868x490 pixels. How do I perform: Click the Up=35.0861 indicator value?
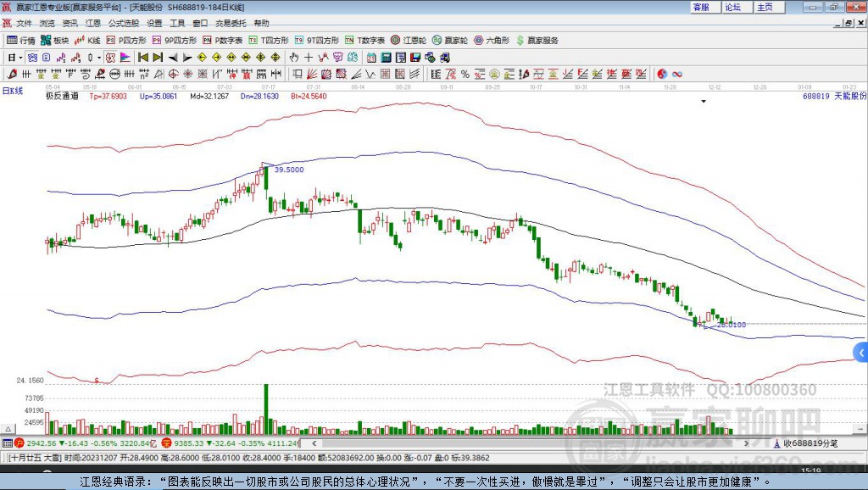pos(159,97)
